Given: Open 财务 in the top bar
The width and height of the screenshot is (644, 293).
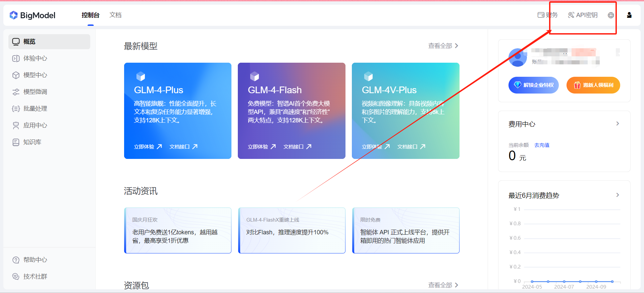Looking at the screenshot, I should [547, 15].
